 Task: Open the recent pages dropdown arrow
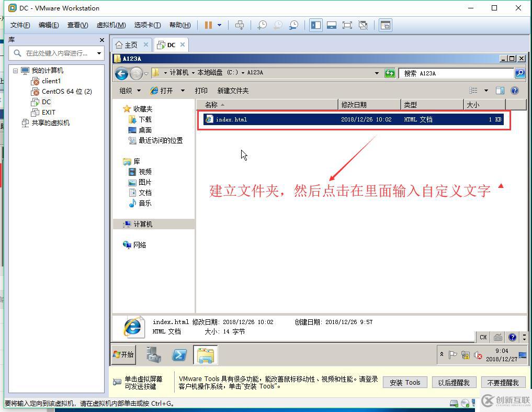pos(146,73)
